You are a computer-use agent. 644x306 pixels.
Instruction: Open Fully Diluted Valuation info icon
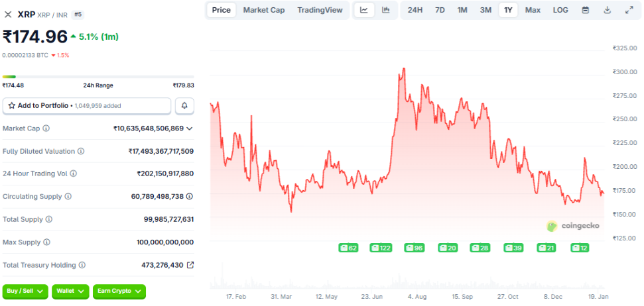coord(81,152)
